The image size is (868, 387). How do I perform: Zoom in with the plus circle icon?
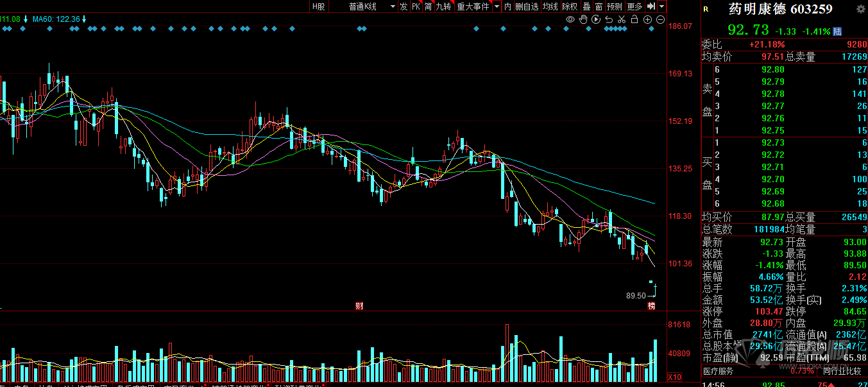click(x=648, y=20)
